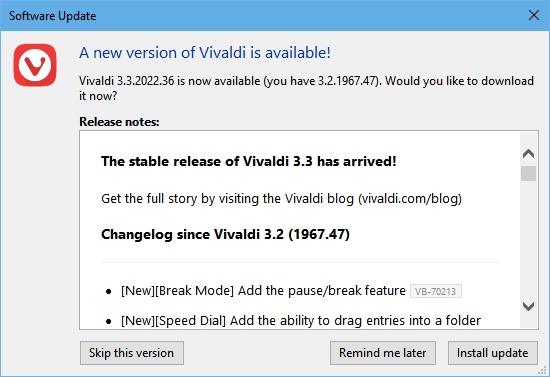This screenshot has height=377, width=550.
Task: Click the empty scrollbar track below the thumb
Action: click(x=528, y=240)
